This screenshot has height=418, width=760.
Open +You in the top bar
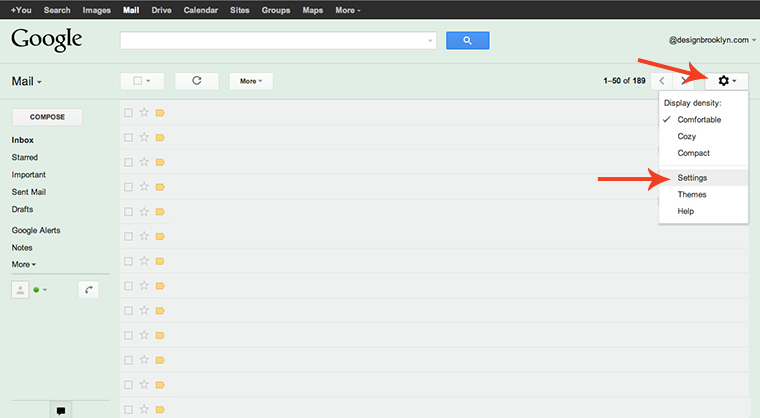coord(21,10)
